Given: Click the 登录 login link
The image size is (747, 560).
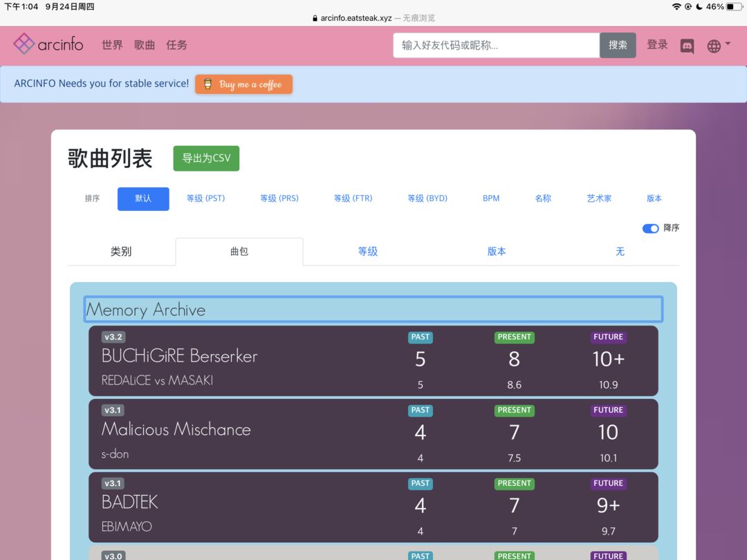Looking at the screenshot, I should click(x=657, y=45).
